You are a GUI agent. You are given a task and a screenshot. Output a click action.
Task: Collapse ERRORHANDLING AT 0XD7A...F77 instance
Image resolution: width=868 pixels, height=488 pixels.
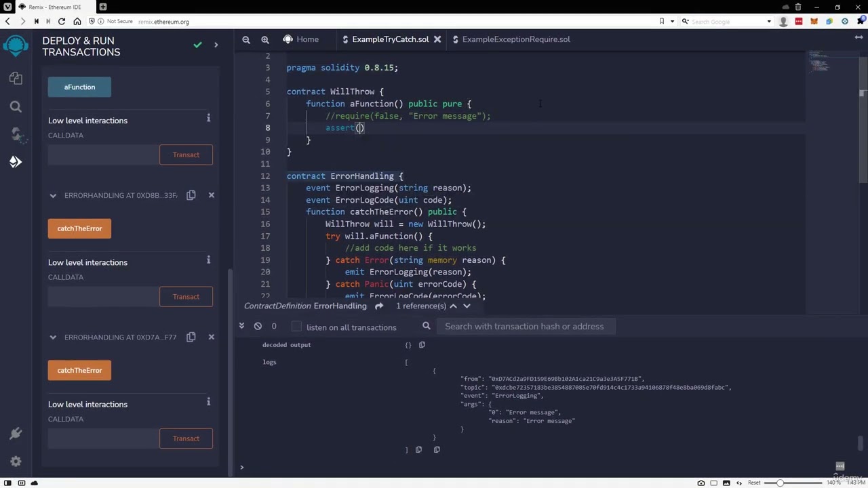point(53,338)
